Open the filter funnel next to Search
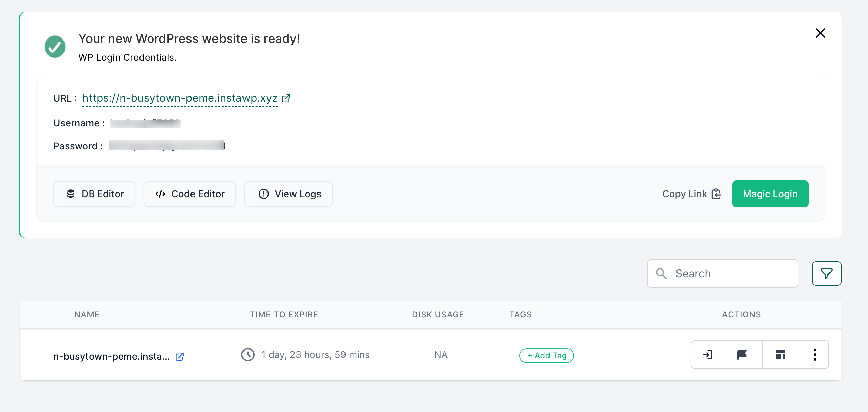The width and height of the screenshot is (868, 412). (826, 273)
